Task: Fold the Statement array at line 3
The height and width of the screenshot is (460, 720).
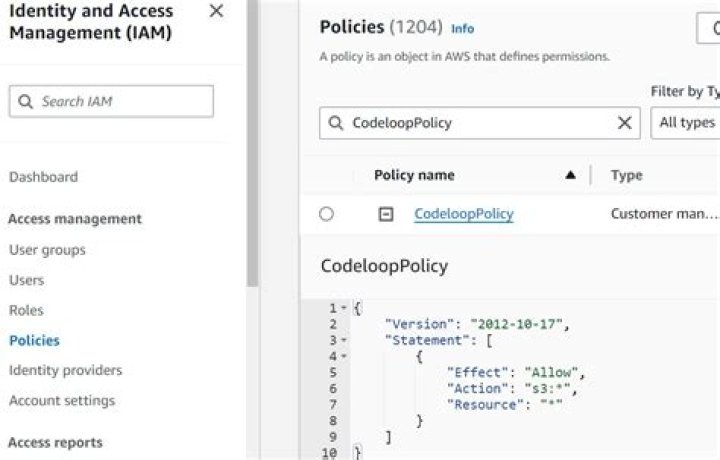Action: [344, 340]
